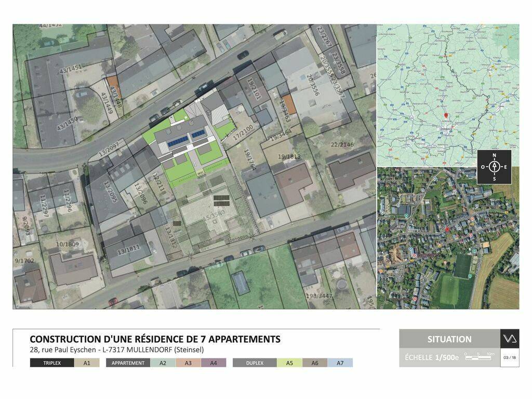Select the A2 apartment color swatch

click(163, 363)
